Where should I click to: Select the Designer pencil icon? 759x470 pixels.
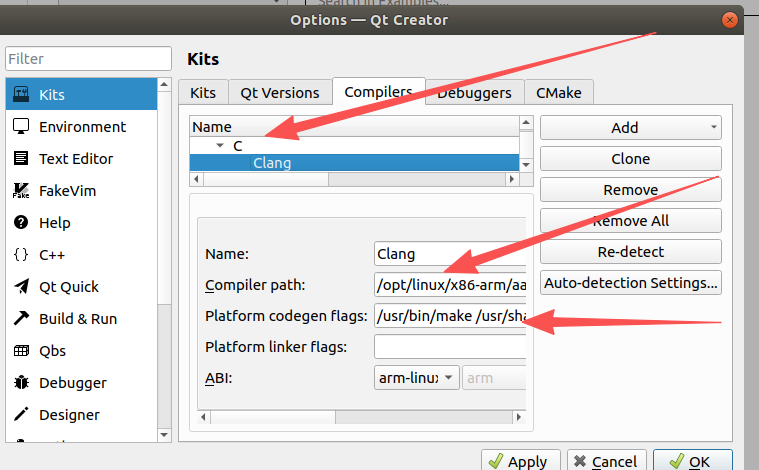(x=21, y=414)
